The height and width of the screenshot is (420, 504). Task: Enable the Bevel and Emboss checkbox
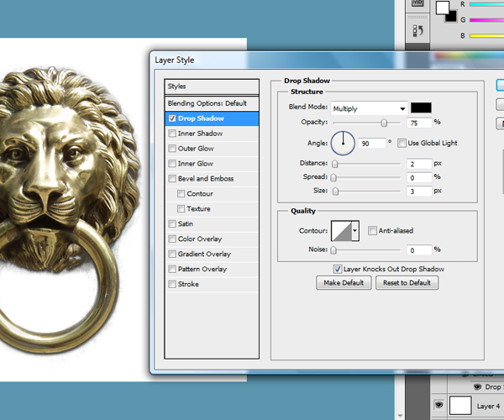(172, 179)
